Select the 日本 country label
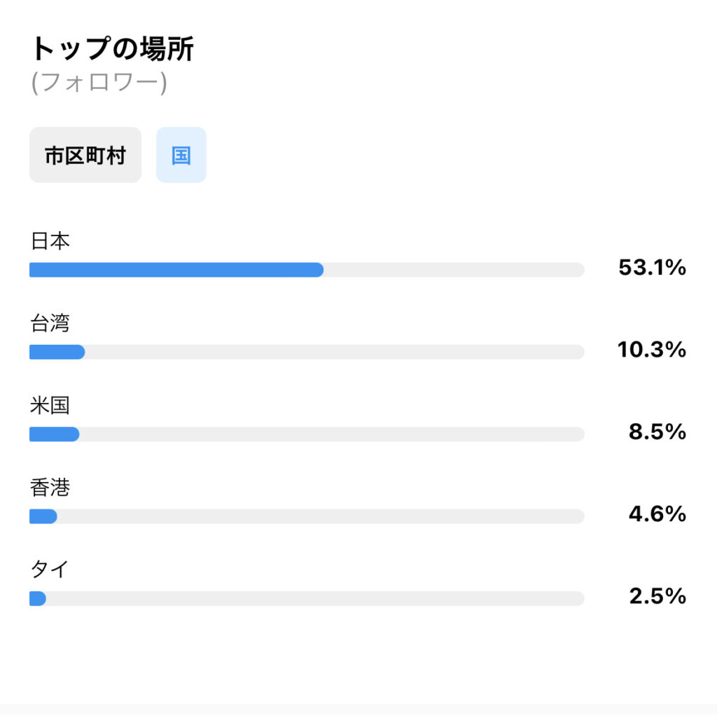 coord(50,241)
